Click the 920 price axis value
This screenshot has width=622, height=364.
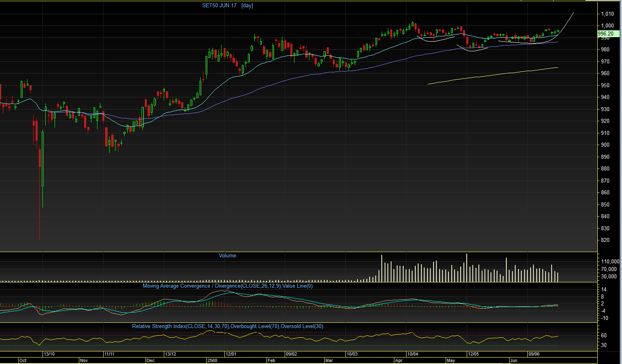pos(605,121)
